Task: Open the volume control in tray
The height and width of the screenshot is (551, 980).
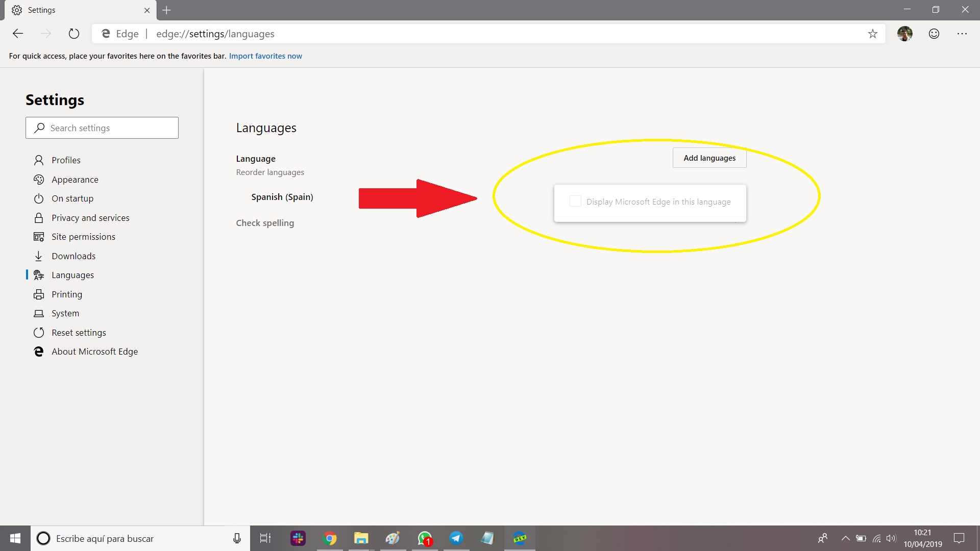Action: tap(891, 538)
